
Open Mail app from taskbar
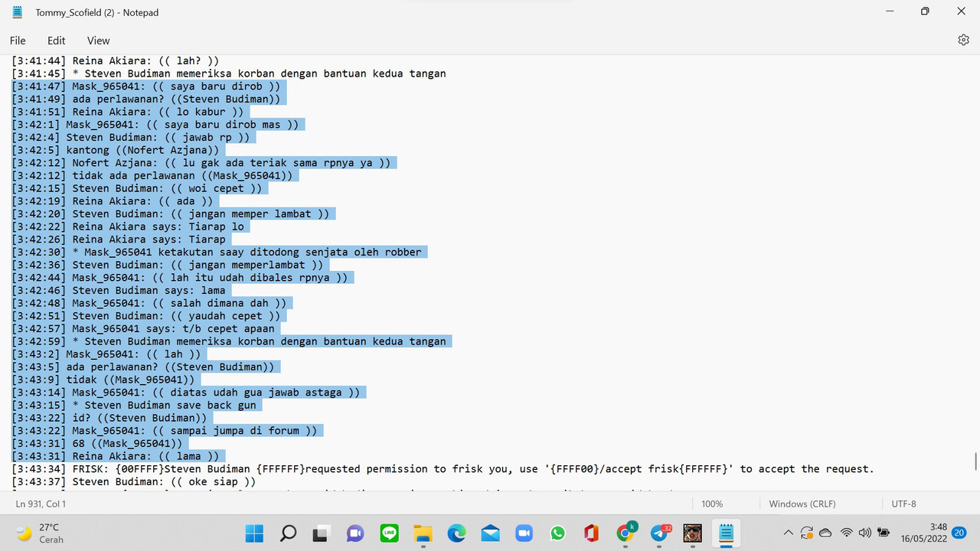490,533
